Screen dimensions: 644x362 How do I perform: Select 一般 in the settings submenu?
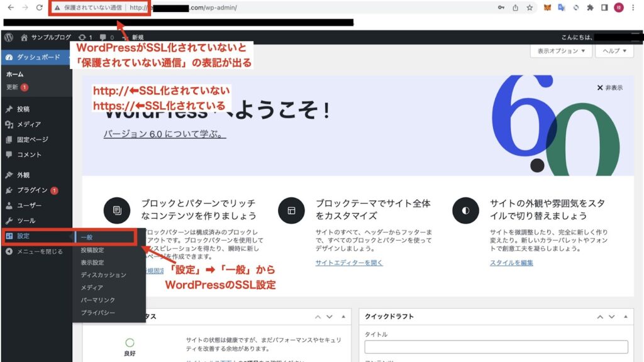pos(87,237)
